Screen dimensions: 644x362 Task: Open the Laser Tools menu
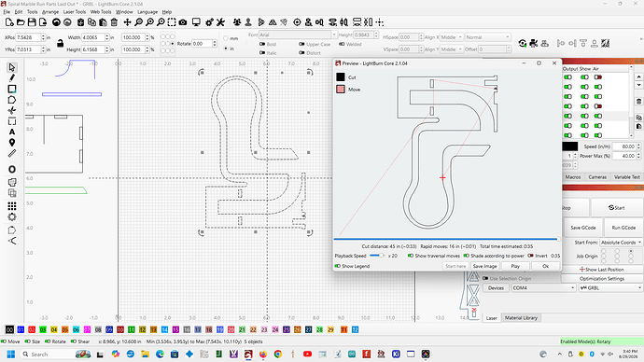click(x=75, y=12)
